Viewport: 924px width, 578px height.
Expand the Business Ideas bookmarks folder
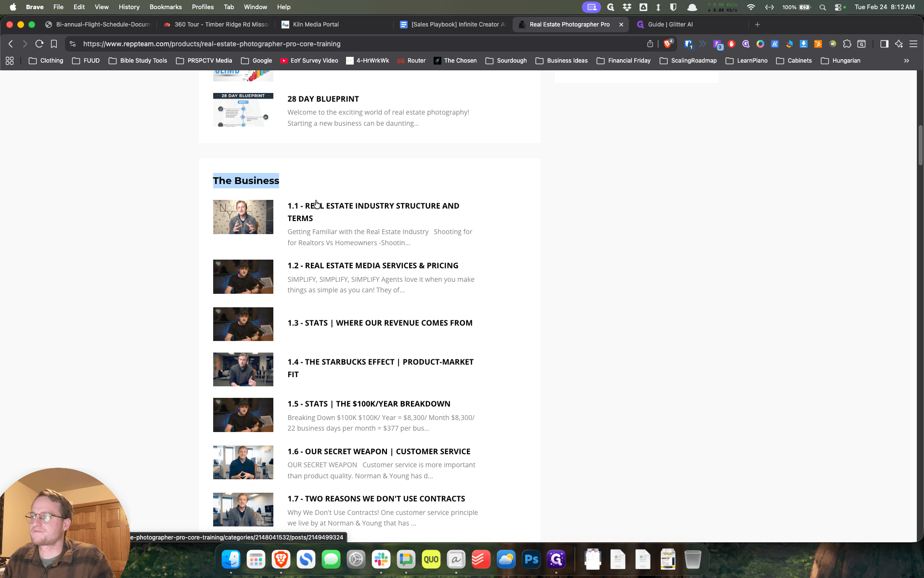pos(562,61)
